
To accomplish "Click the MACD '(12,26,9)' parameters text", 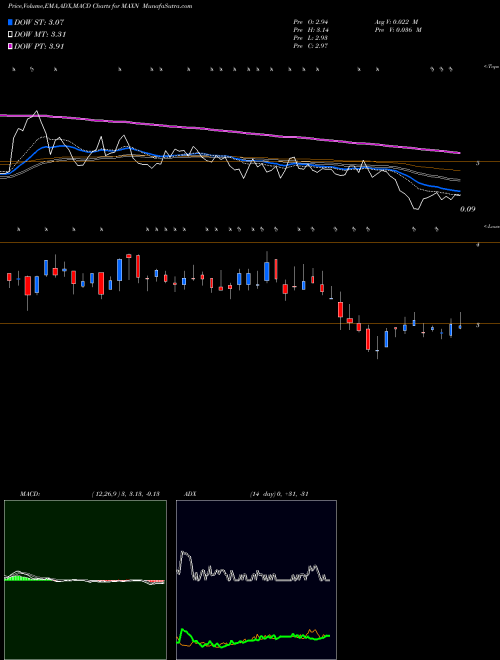I will point(106,494).
